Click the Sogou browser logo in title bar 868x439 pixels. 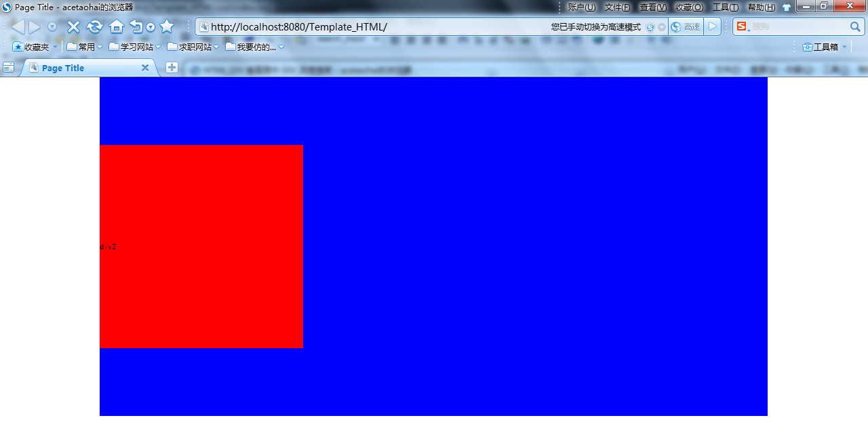click(7, 7)
